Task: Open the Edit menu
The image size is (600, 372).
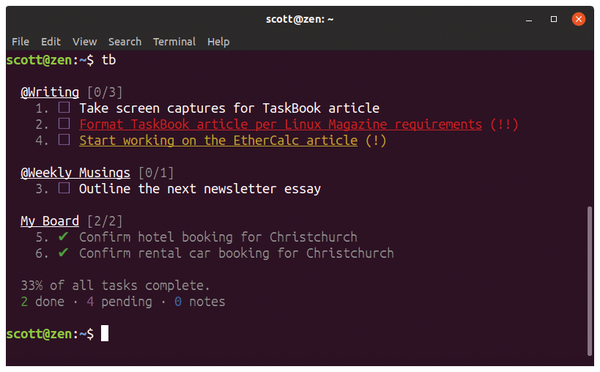Action: coord(51,42)
